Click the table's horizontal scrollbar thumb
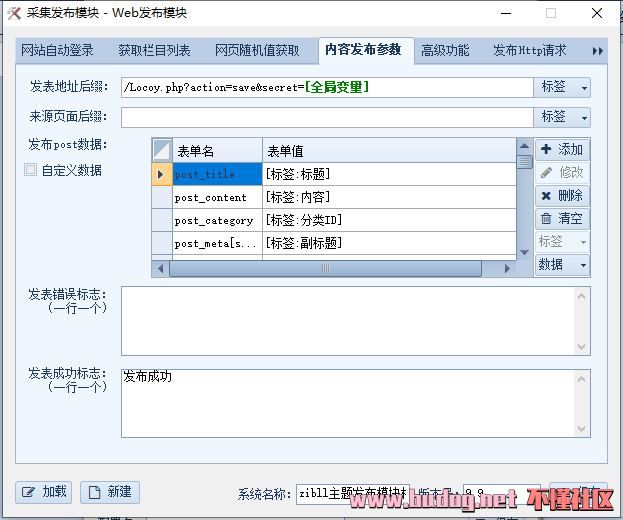Image resolution: width=623 pixels, height=520 pixels. click(325, 269)
